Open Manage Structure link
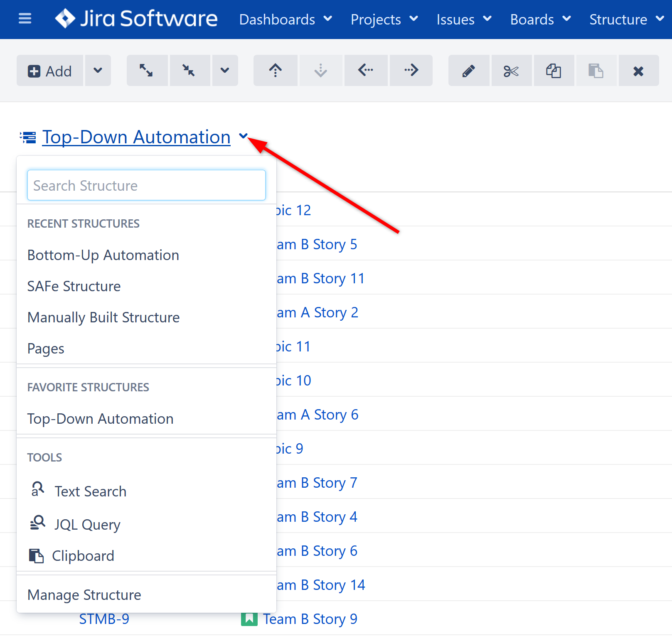This screenshot has height=636, width=672. coord(84,595)
